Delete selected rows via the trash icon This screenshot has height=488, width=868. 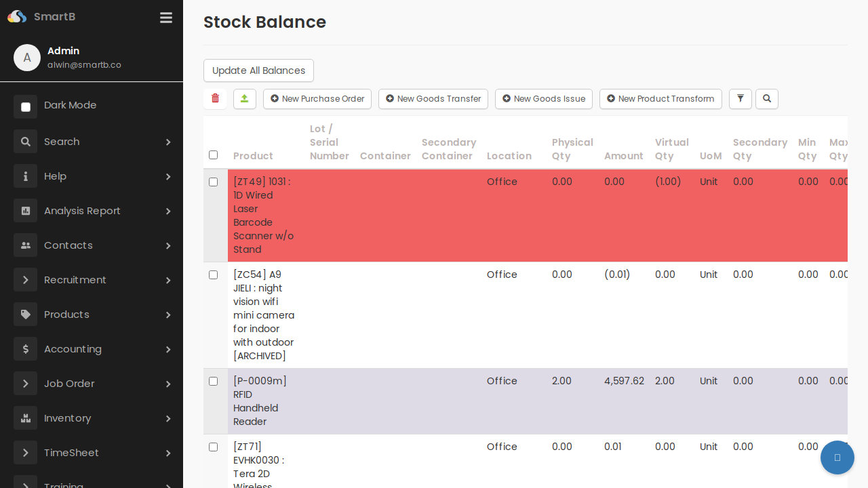coord(215,98)
